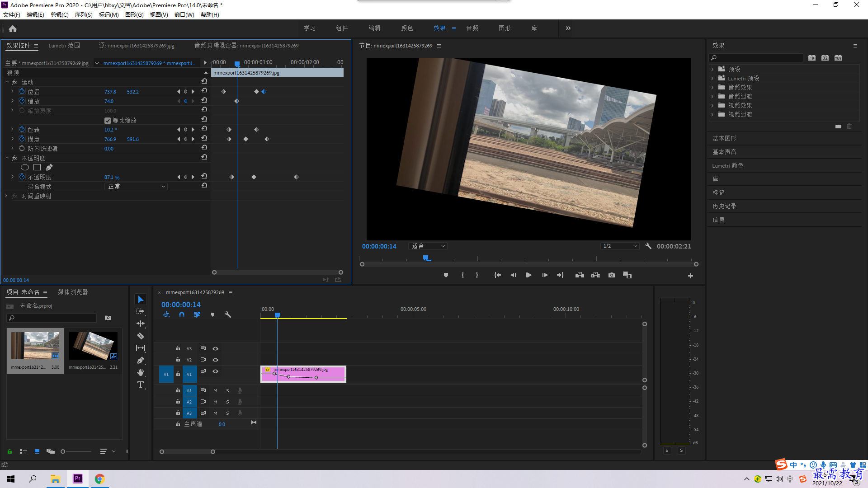Switch project panel to icon view
Image resolution: width=868 pixels, height=488 pixels.
37,451
